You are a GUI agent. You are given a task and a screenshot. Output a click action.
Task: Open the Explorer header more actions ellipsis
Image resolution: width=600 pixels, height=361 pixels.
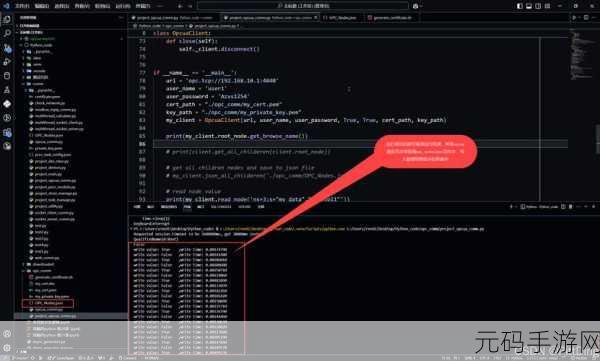[121, 18]
